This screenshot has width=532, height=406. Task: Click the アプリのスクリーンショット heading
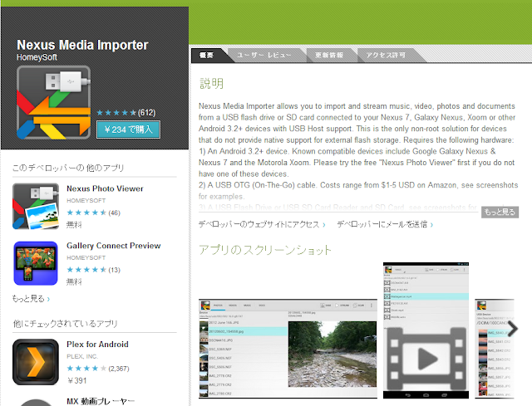(x=265, y=250)
